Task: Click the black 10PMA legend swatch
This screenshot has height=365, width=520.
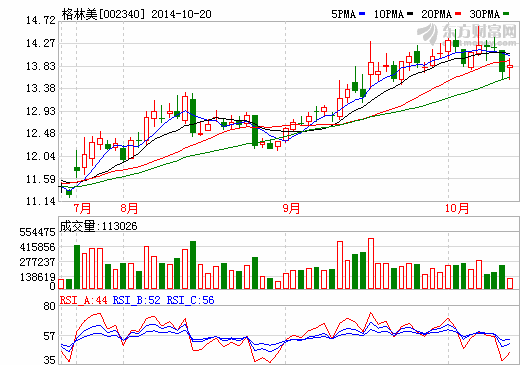Action: (x=410, y=14)
